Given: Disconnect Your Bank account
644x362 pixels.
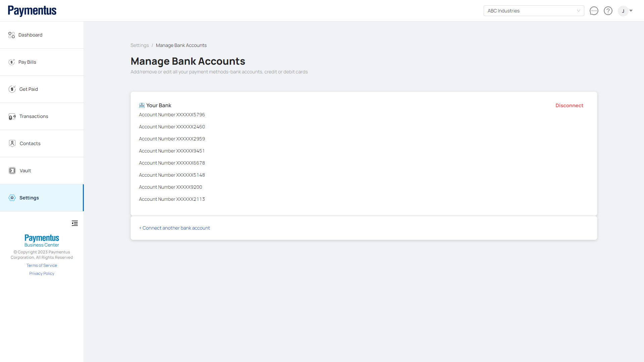Looking at the screenshot, I should coord(569,106).
